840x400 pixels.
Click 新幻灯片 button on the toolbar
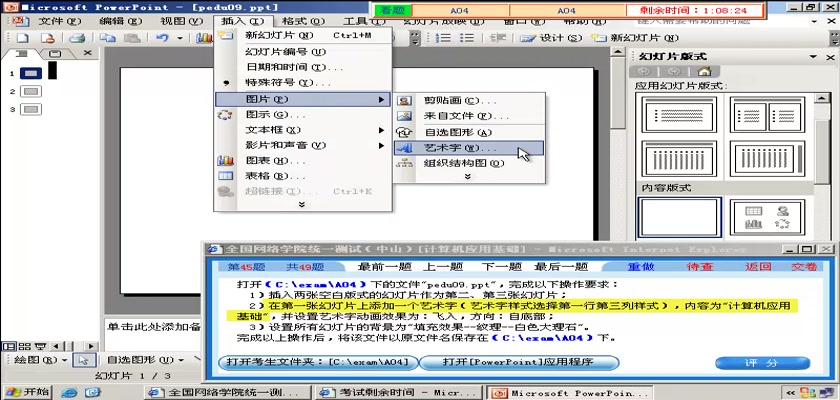coord(635,38)
